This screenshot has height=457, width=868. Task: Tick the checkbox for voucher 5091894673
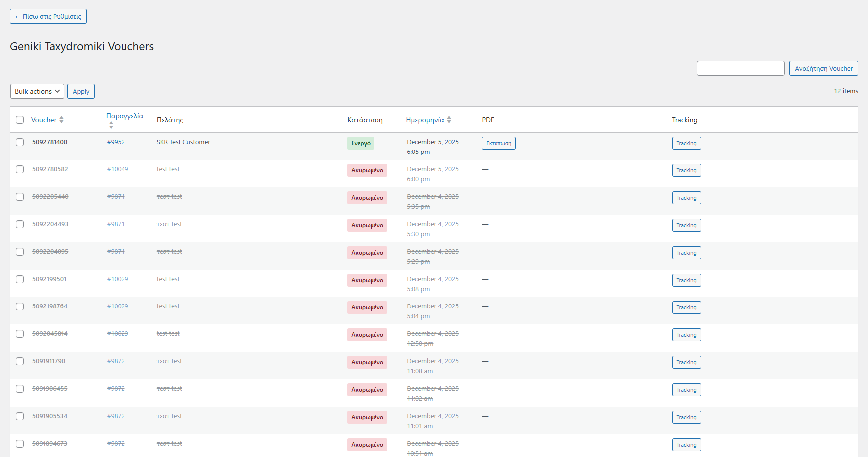20,444
